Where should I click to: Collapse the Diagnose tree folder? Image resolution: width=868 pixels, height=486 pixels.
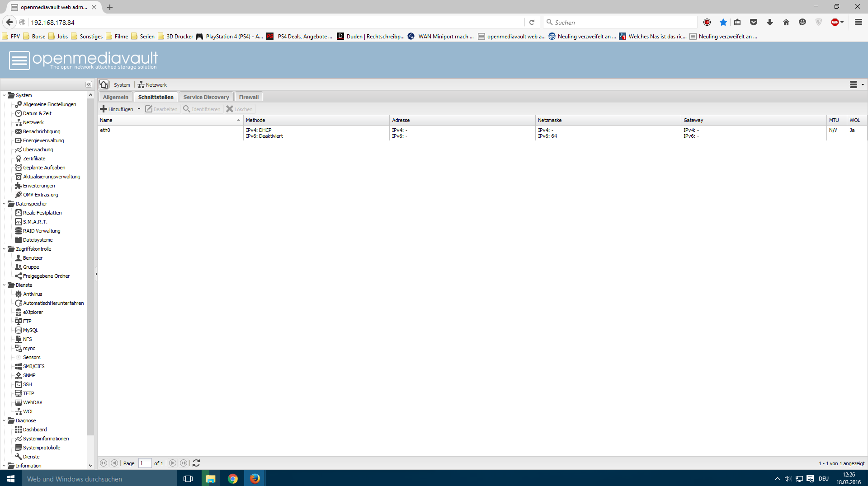tap(4, 421)
